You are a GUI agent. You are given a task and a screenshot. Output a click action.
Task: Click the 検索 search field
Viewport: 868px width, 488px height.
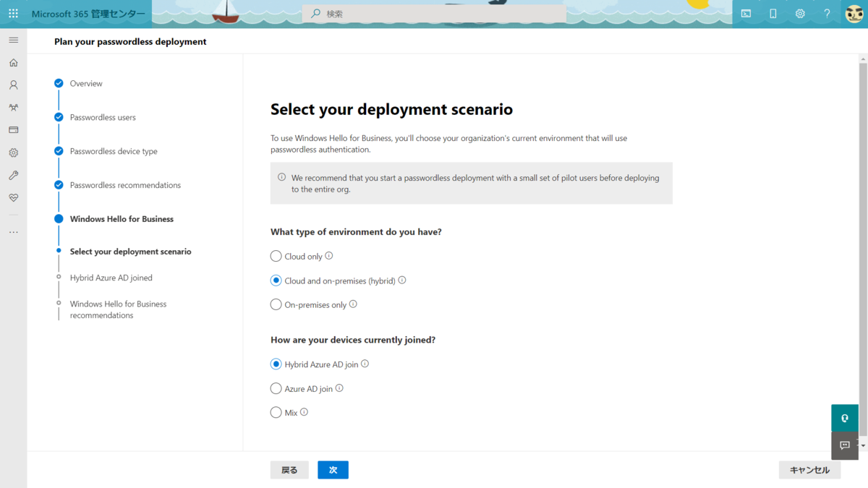pyautogui.click(x=434, y=14)
